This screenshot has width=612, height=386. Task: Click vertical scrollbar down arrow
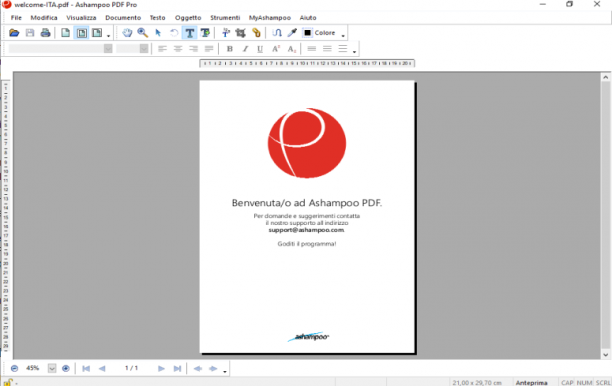[606, 355]
